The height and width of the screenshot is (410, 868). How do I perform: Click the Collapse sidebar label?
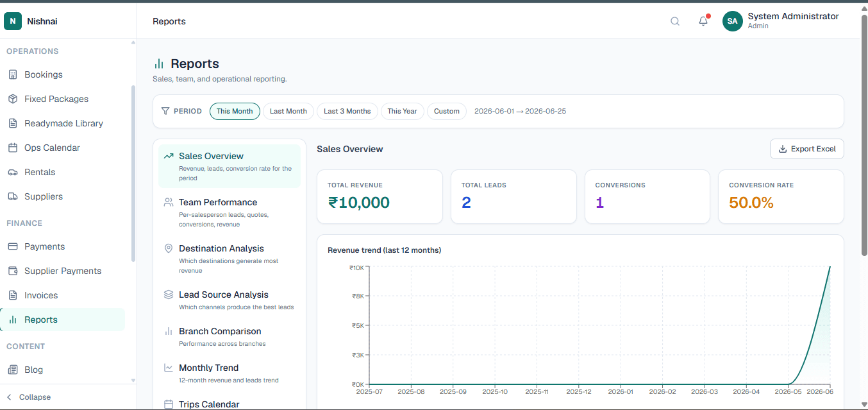coord(35,397)
